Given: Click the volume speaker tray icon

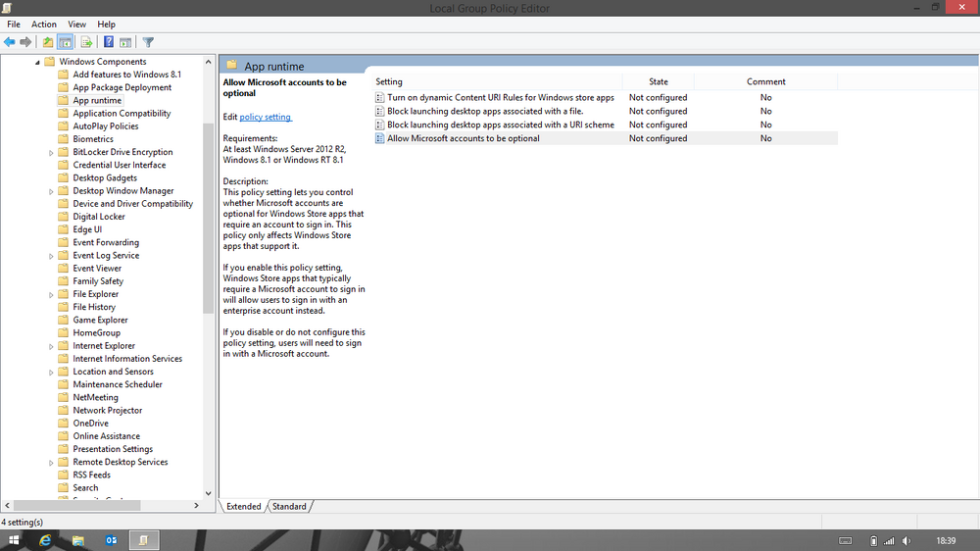Looking at the screenshot, I should pos(906,541).
